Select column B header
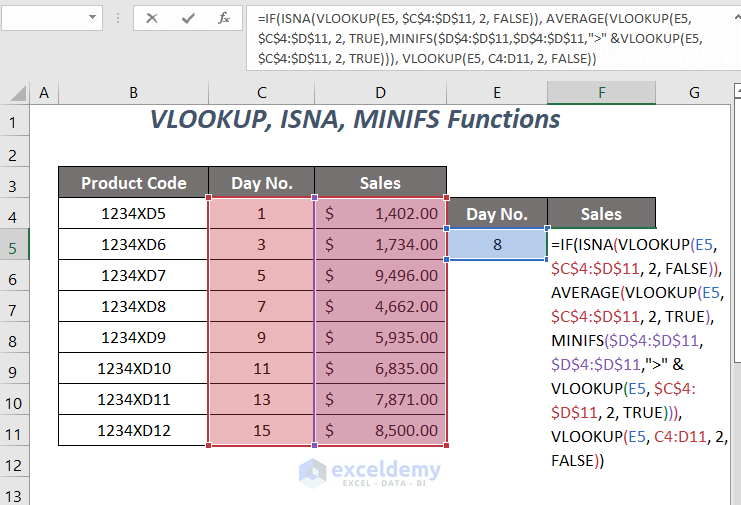The image size is (741, 505). pyautogui.click(x=133, y=93)
